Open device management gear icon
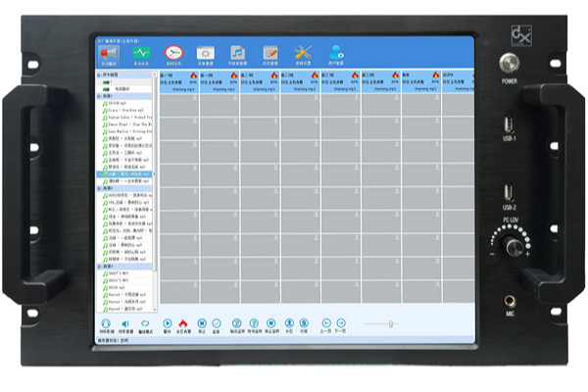The width and height of the screenshot is (588, 392). click(206, 51)
